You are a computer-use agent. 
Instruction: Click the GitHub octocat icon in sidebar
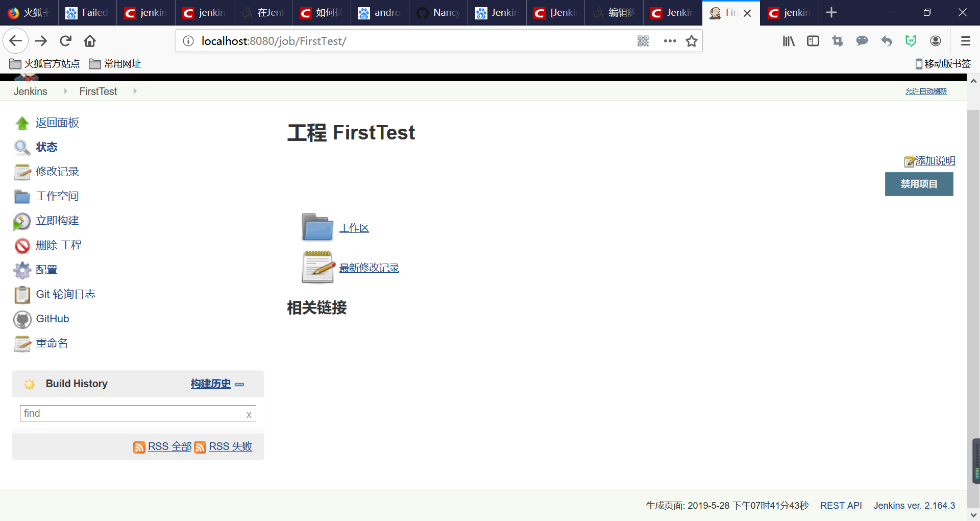(22, 319)
